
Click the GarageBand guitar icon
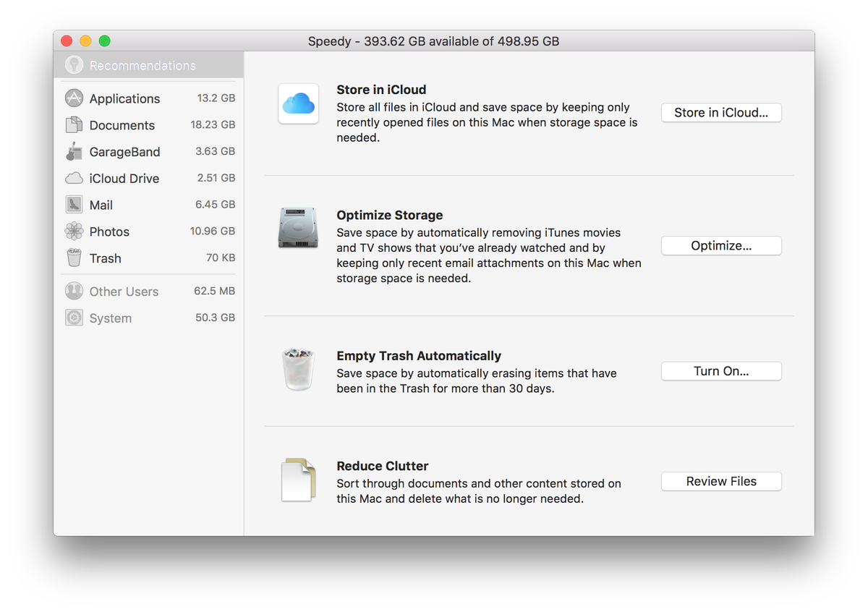(74, 152)
